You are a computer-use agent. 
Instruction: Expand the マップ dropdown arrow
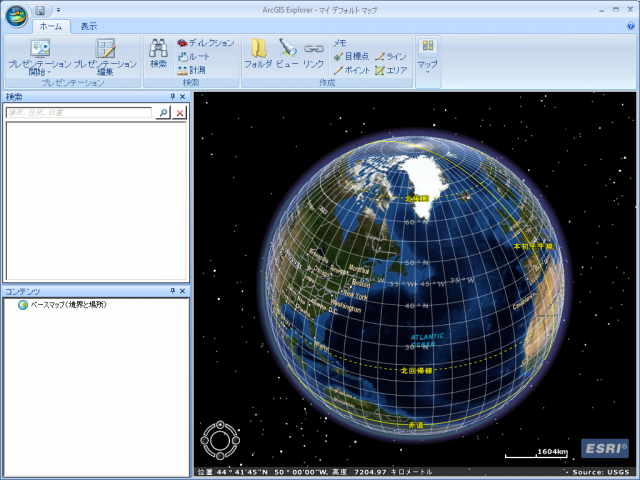(x=427, y=72)
